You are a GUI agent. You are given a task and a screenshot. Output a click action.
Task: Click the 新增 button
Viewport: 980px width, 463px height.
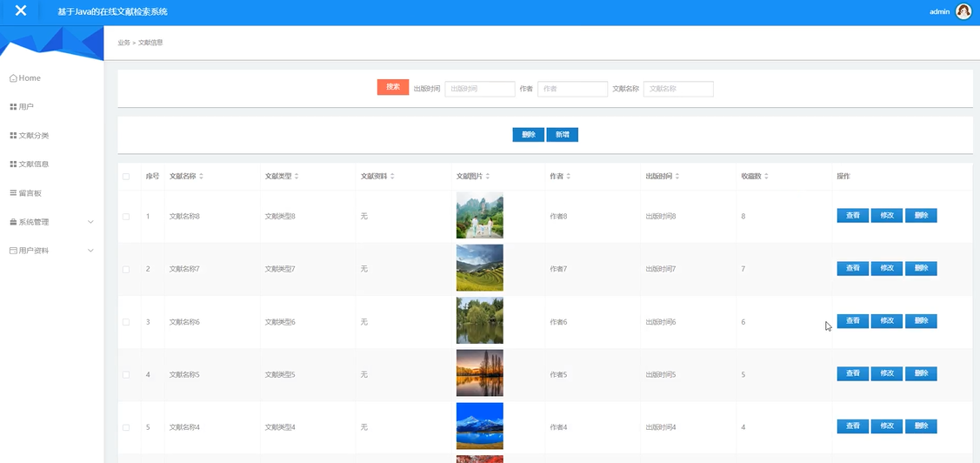(562, 135)
